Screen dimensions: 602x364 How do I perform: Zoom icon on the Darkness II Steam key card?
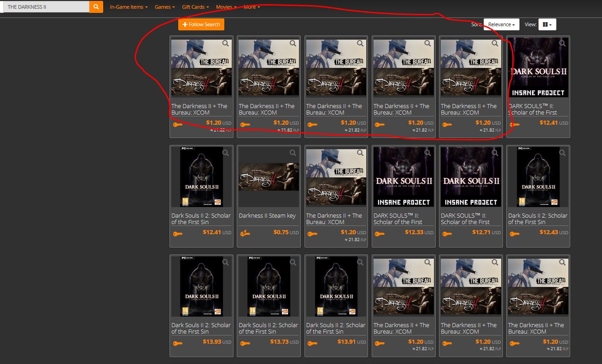[293, 153]
